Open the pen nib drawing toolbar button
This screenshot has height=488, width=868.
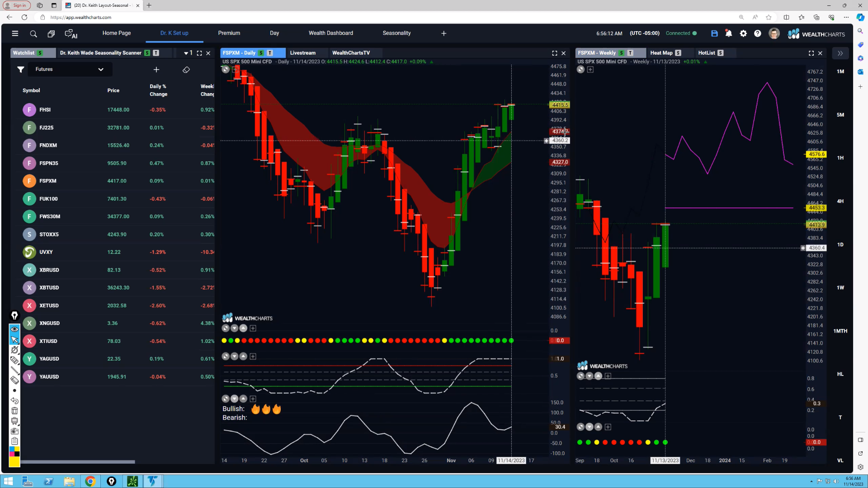[x=14, y=315]
